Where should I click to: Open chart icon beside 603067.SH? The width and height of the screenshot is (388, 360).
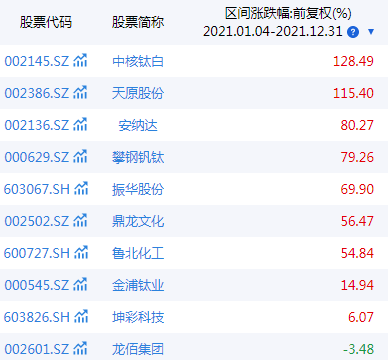[81, 189]
